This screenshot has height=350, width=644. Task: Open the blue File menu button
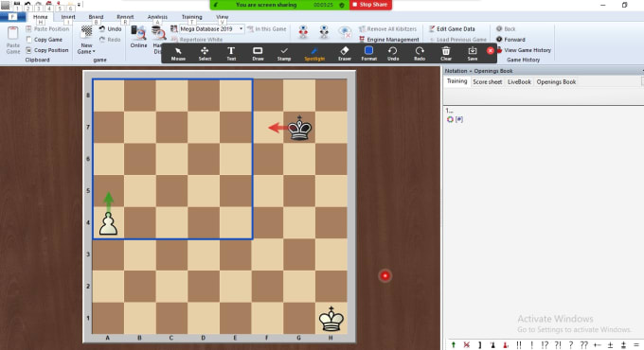(12, 17)
